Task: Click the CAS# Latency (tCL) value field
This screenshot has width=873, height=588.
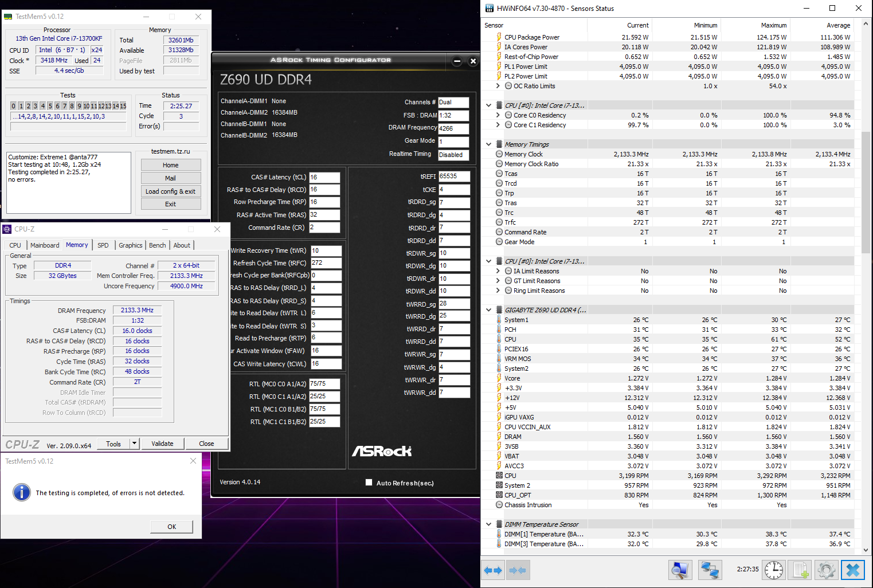Action: (324, 178)
